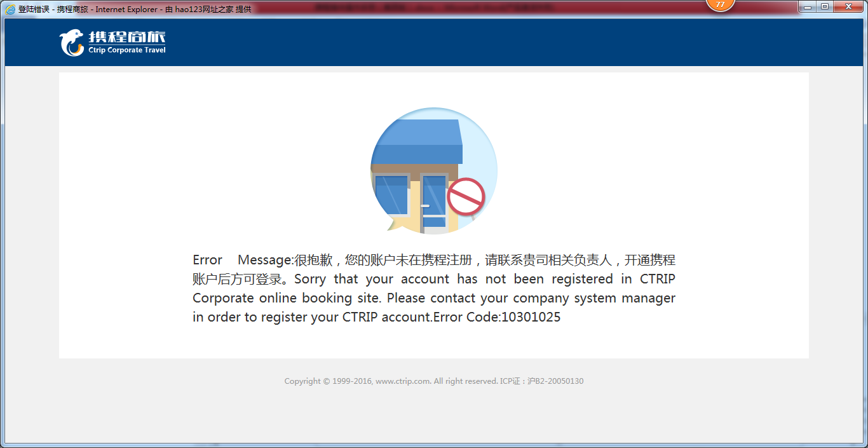Click the blue door in the shop illustration
This screenshot has width=868, height=448.
click(x=435, y=202)
